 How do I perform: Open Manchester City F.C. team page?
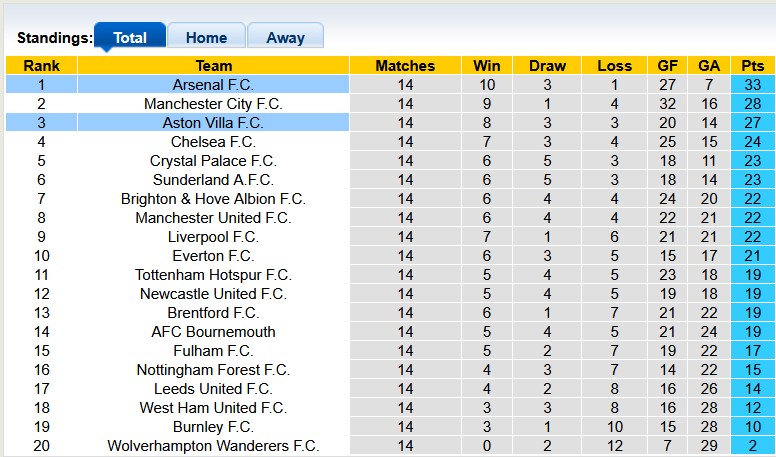(213, 104)
